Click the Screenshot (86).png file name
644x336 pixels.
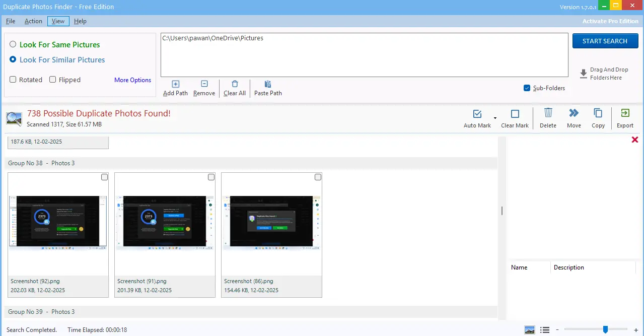click(249, 281)
